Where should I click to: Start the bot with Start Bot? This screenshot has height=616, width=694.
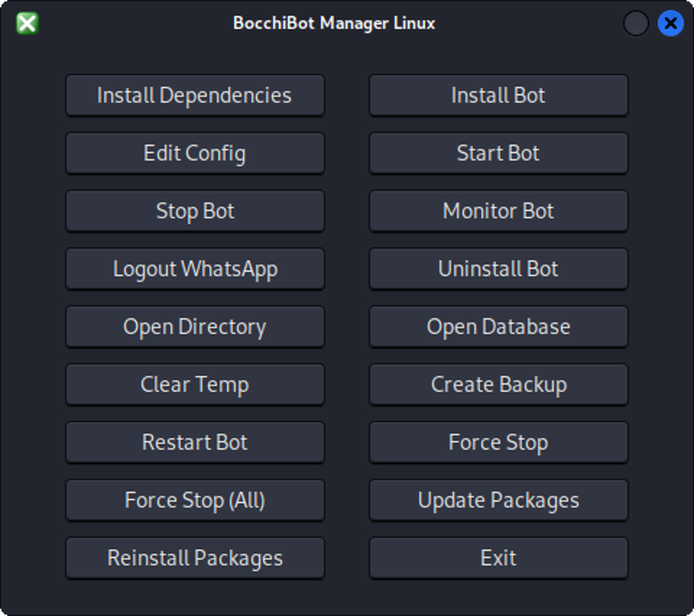point(498,154)
